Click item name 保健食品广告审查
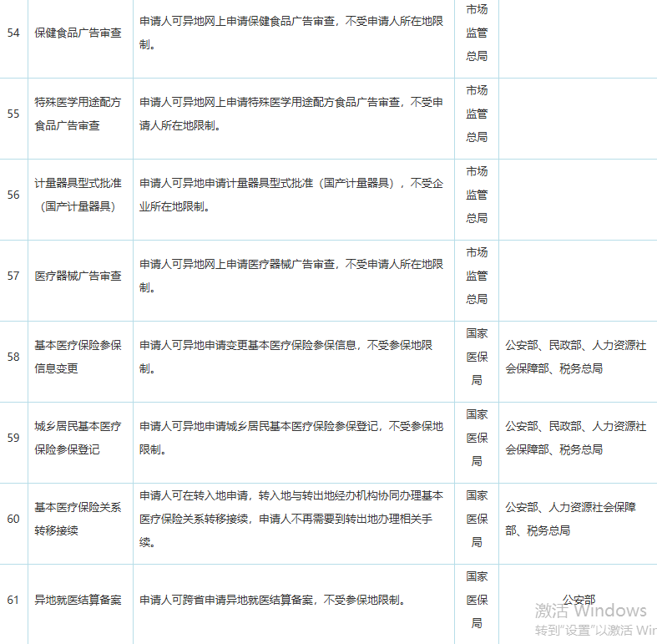 [x=78, y=33]
